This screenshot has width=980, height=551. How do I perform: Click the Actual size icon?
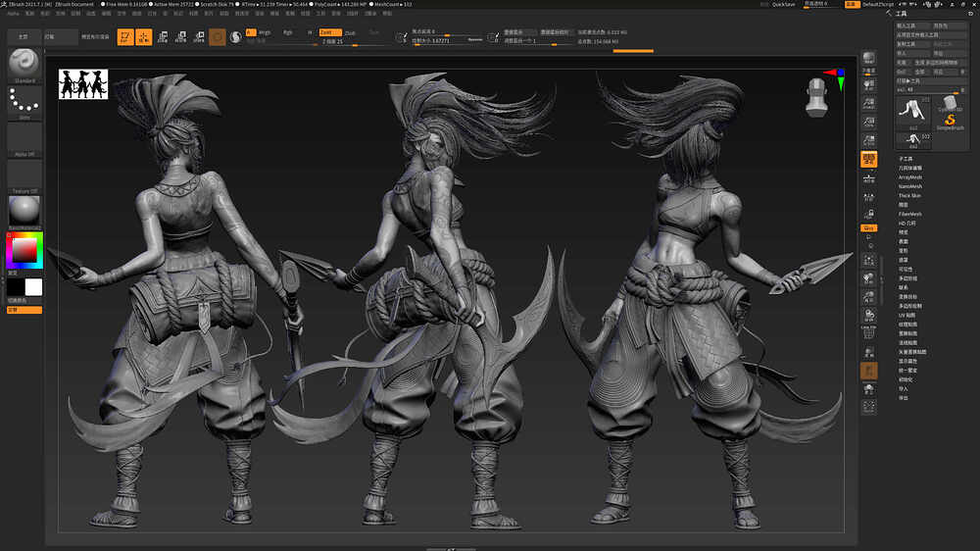[868, 122]
